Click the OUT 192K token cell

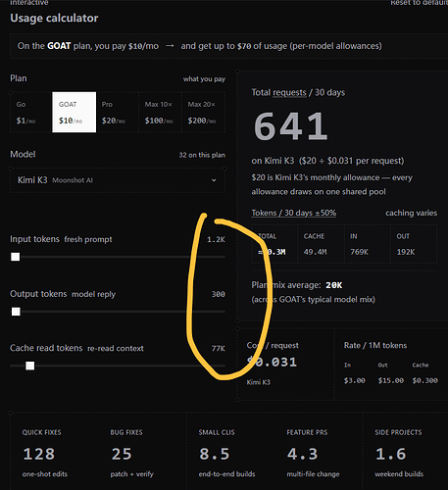(414, 244)
